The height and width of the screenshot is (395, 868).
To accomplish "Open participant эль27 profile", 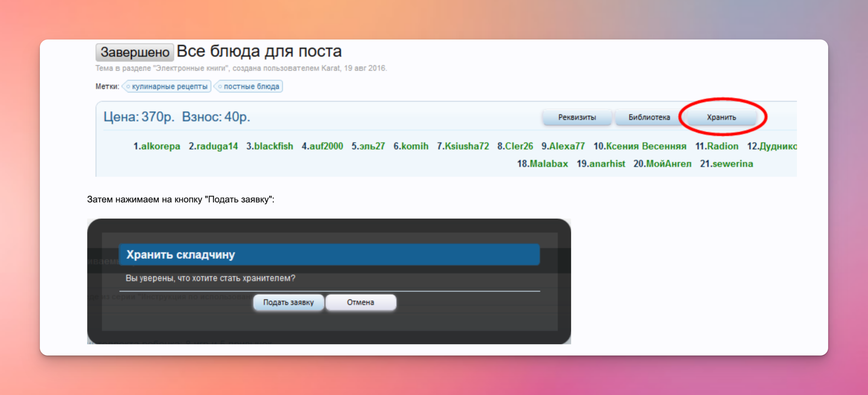I will [x=372, y=146].
